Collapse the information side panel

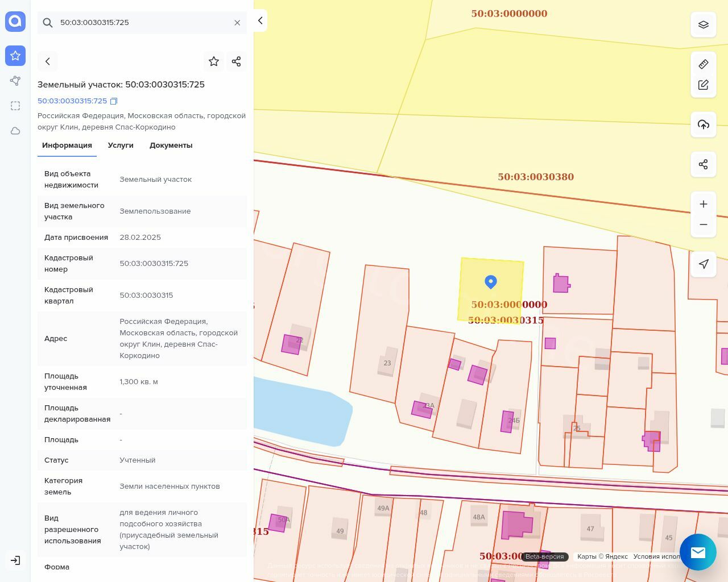tap(260, 20)
